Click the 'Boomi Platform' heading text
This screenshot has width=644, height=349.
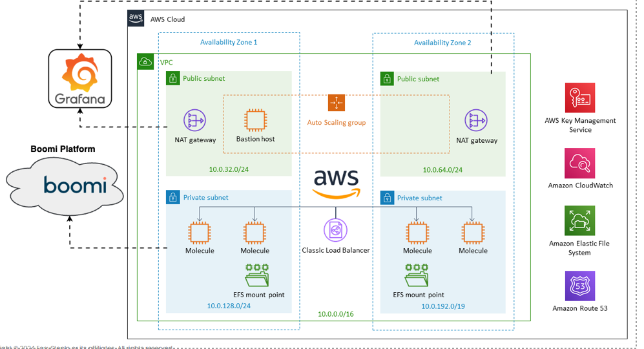pos(63,149)
